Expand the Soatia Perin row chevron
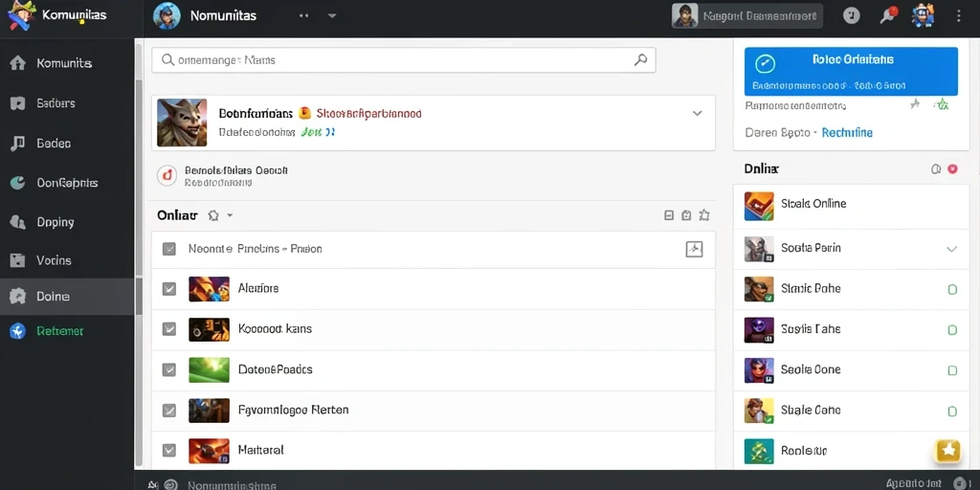This screenshot has width=980, height=490. point(952,249)
